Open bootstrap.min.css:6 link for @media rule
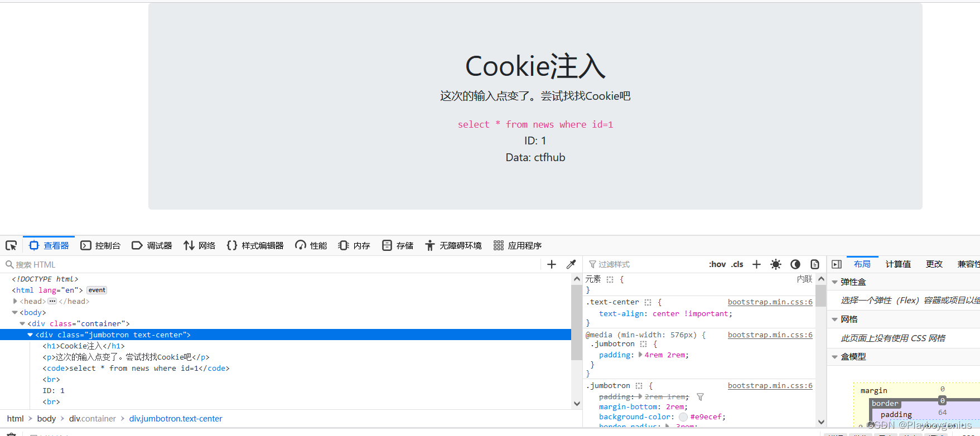980x436 pixels. [770, 335]
